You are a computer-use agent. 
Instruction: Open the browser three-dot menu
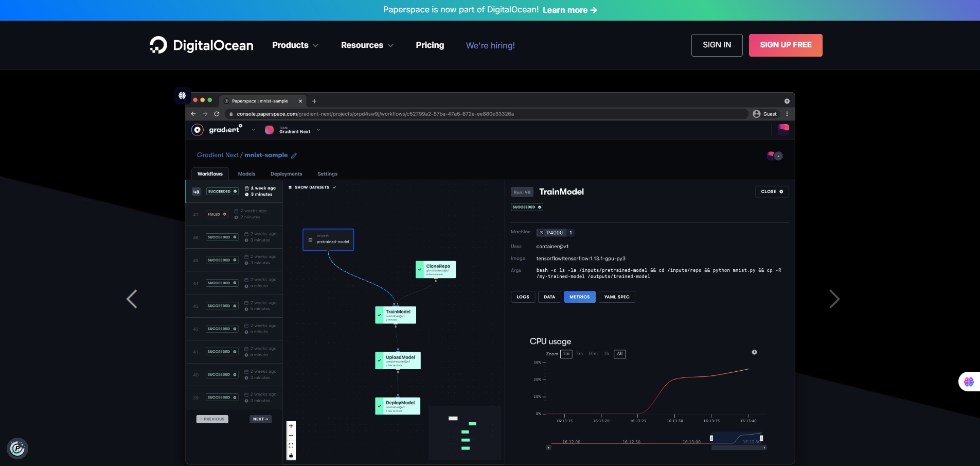pyautogui.click(x=787, y=114)
